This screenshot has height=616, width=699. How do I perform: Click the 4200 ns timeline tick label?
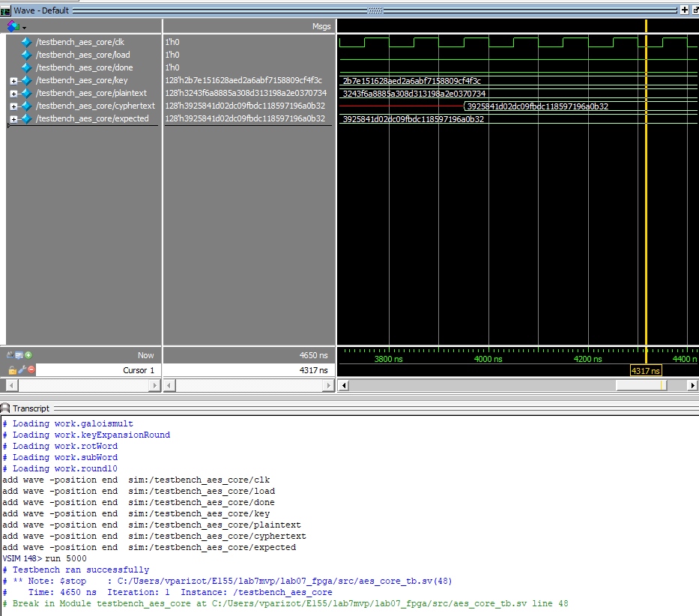[587, 359]
